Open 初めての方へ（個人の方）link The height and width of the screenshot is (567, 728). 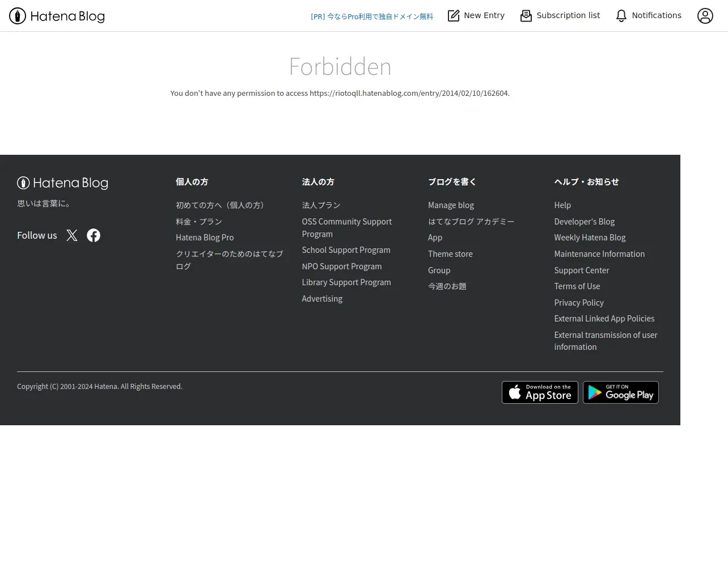pos(220,205)
